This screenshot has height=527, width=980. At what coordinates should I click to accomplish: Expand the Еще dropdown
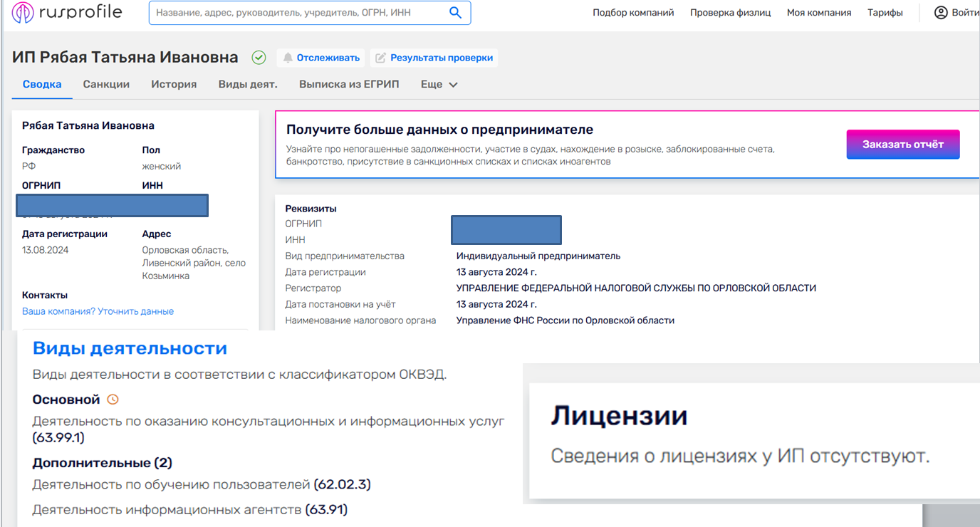(x=439, y=84)
